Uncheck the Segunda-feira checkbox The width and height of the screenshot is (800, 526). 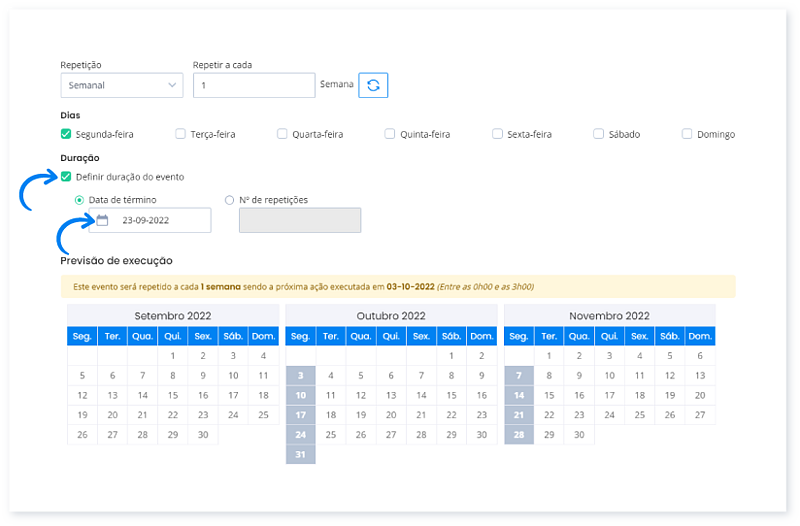(66, 133)
